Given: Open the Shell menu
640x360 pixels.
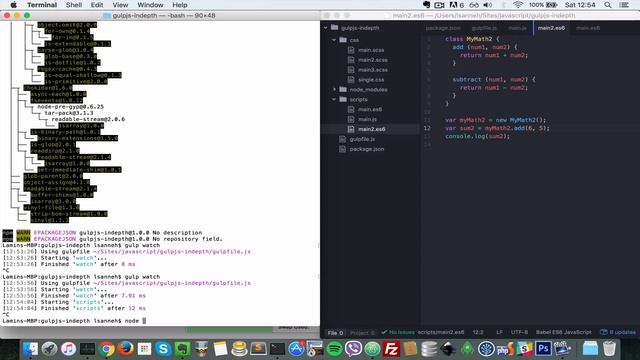Looking at the screenshot, I should (74, 5).
